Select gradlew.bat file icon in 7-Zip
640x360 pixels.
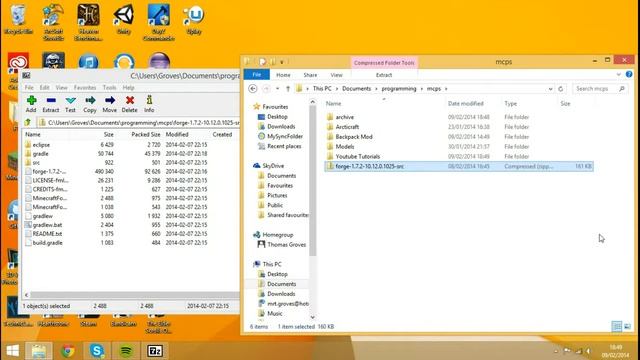(28, 225)
